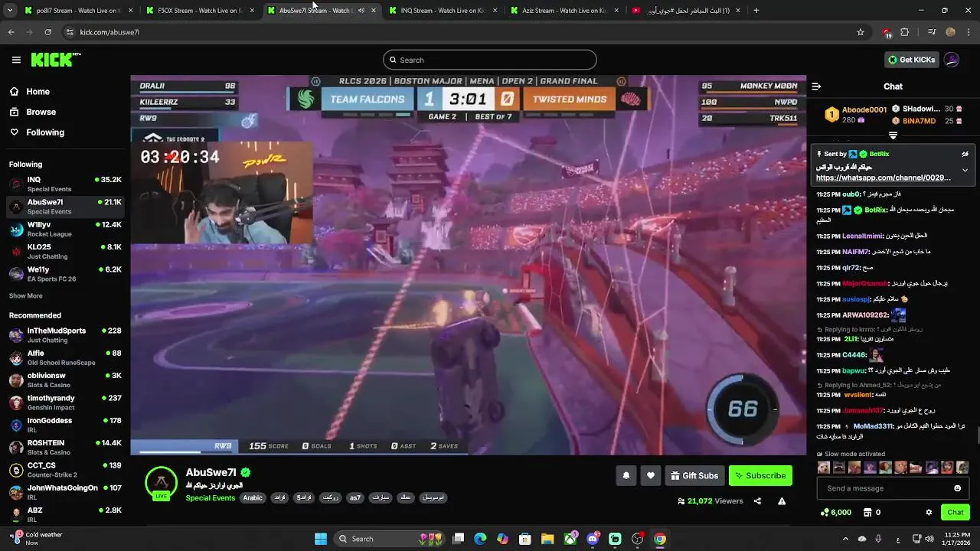Toggle follow heart button
The image size is (980, 551).
(651, 475)
